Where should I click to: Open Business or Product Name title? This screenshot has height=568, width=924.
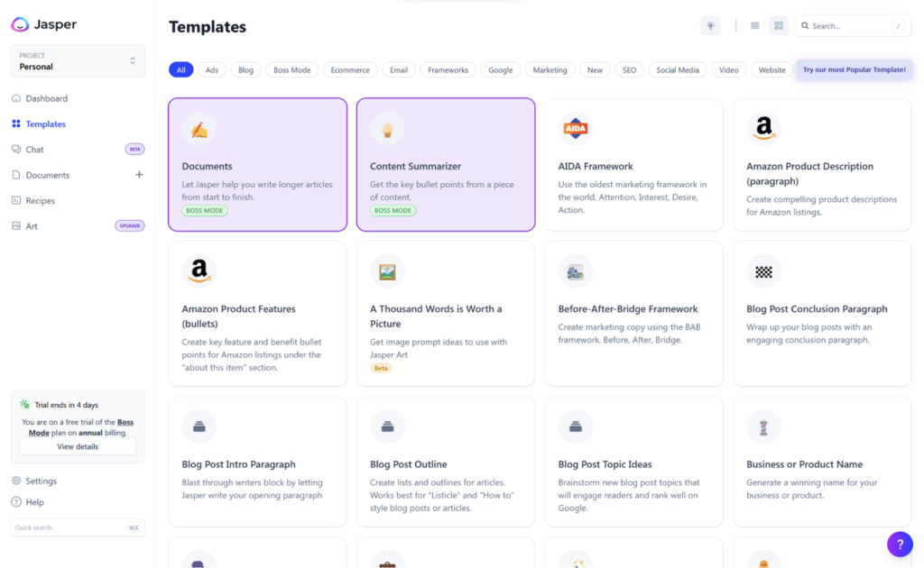pyautogui.click(x=804, y=463)
